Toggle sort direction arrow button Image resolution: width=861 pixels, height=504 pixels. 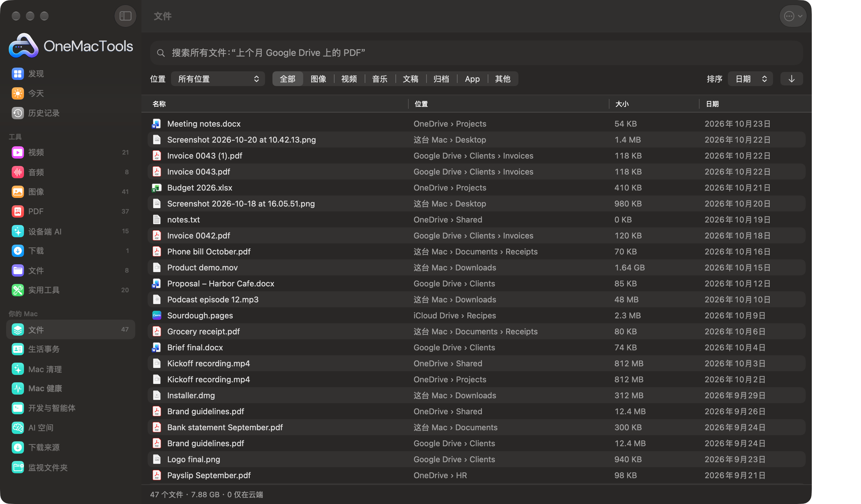pyautogui.click(x=791, y=79)
